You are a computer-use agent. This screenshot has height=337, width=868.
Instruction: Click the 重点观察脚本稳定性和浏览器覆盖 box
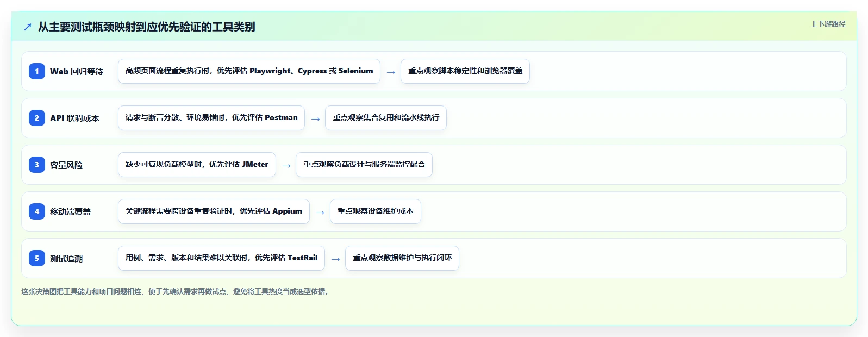coord(465,71)
